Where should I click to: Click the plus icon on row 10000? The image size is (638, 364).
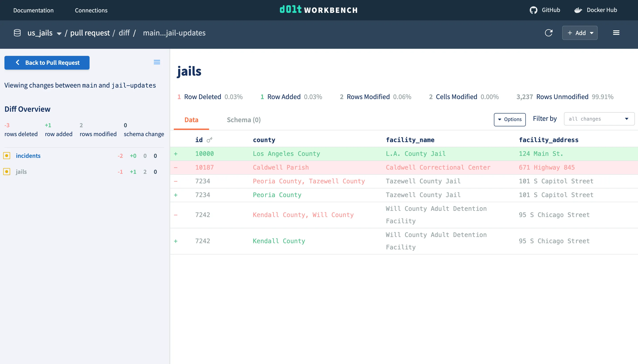[176, 154]
